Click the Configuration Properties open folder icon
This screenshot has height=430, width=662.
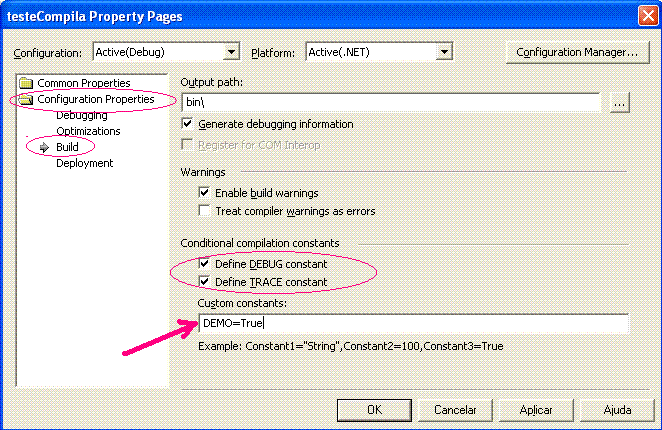point(26,99)
